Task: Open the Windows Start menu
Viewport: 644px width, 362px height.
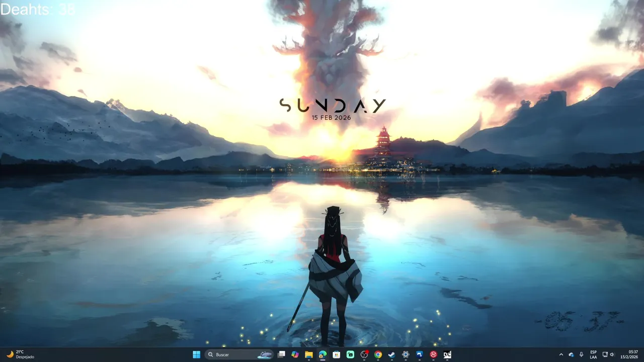Action: click(x=196, y=354)
